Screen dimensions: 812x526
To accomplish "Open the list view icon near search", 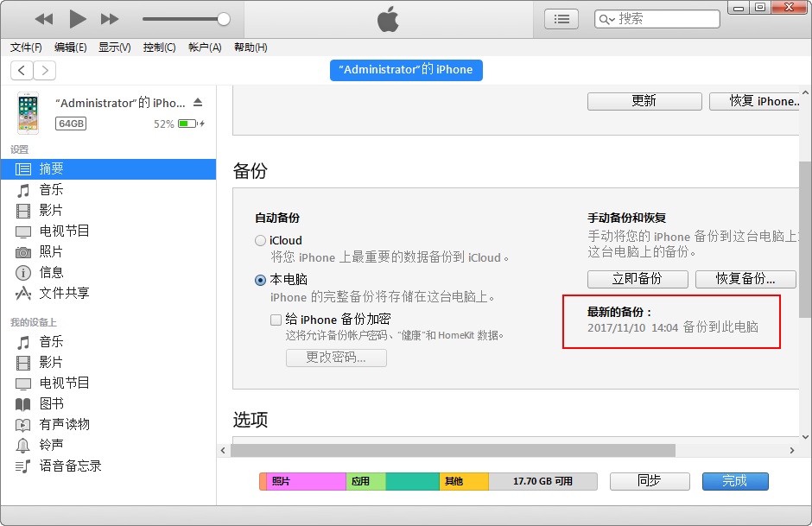I will point(561,18).
